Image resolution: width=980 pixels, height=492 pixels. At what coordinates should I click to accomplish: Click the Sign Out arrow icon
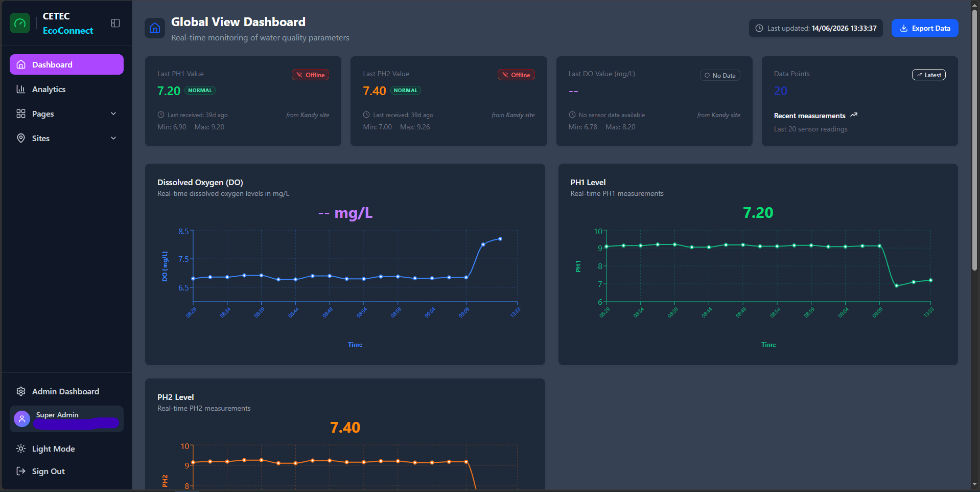(x=21, y=471)
